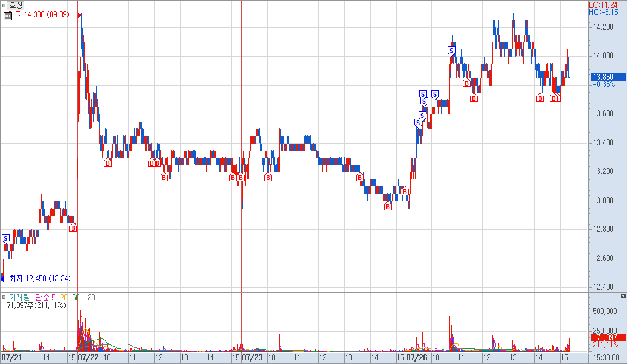The image size is (628, 364).
Task: Click the 15:30:00 time label
Action: pyautogui.click(x=607, y=357)
